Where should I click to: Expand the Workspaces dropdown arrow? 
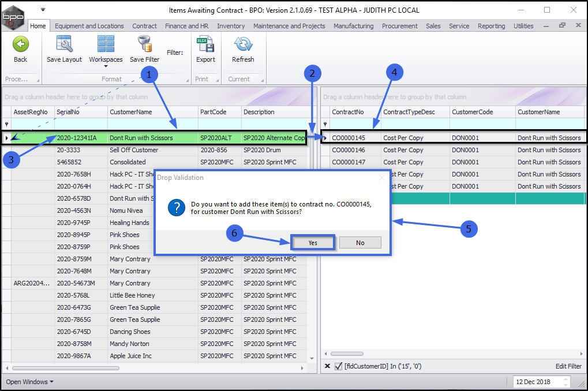pyautogui.click(x=106, y=66)
